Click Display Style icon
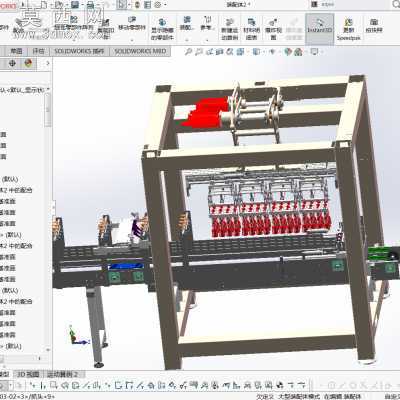This screenshot has height=400, width=400. (256, 52)
